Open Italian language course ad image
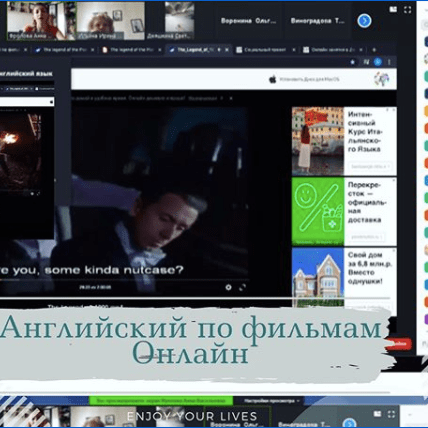428x428 pixels. [318, 141]
